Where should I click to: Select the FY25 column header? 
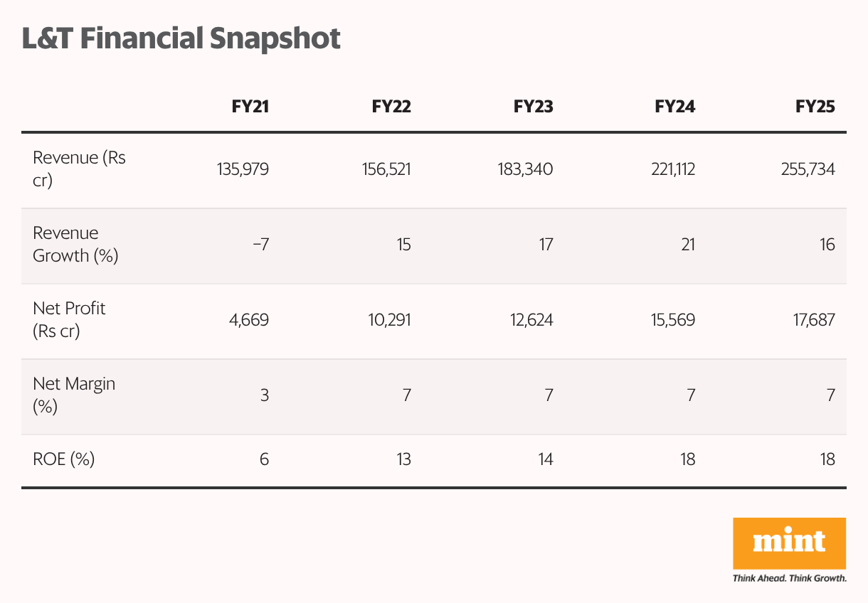click(x=815, y=107)
